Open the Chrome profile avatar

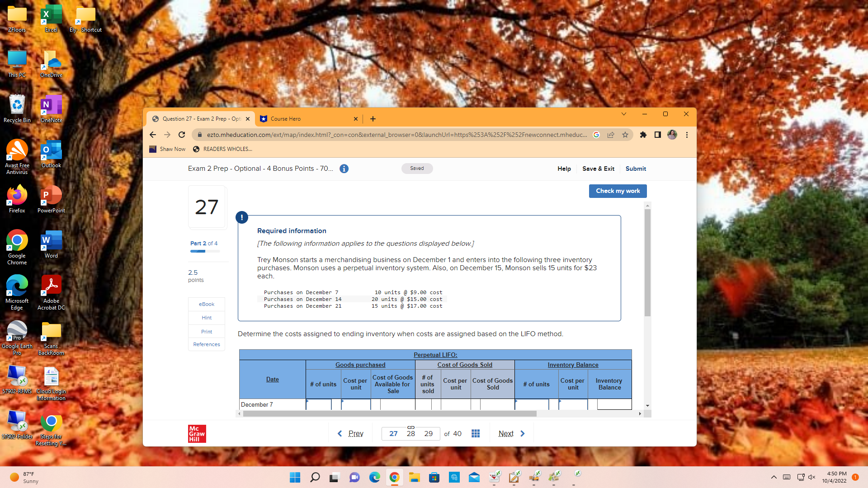click(672, 135)
